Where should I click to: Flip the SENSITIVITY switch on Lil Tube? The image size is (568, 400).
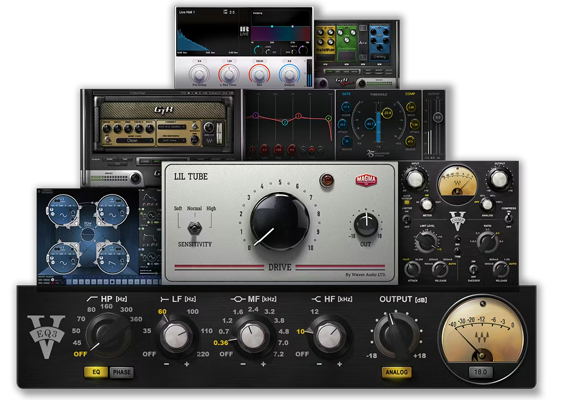coord(195,228)
